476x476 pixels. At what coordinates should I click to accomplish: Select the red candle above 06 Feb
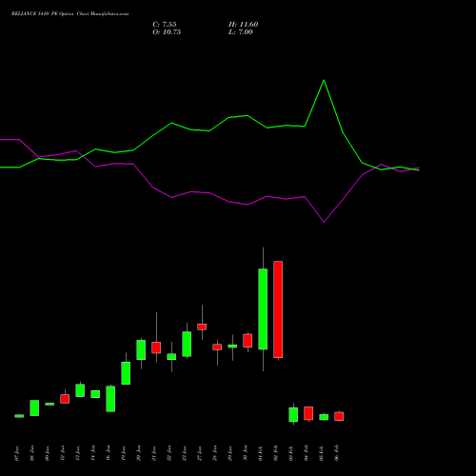tap(339, 416)
